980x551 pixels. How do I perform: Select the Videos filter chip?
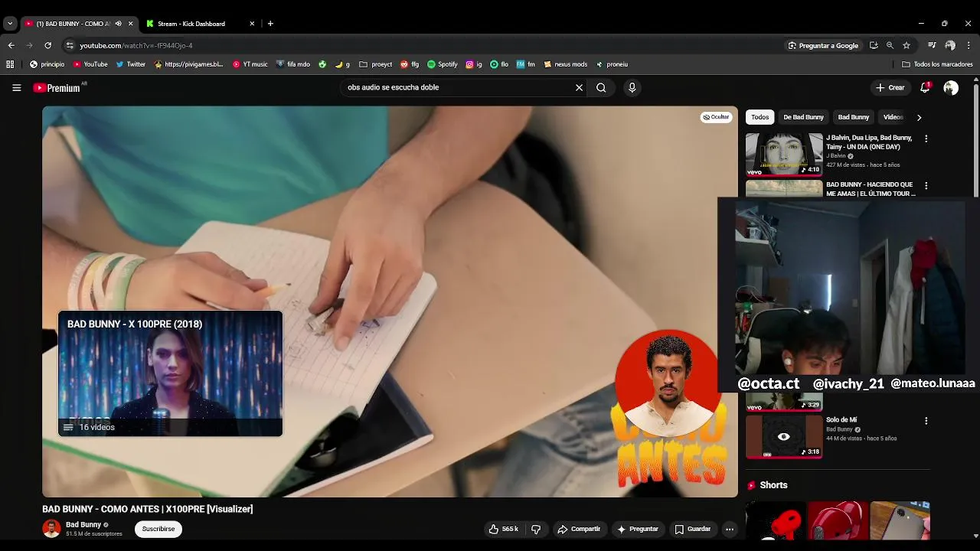click(893, 117)
